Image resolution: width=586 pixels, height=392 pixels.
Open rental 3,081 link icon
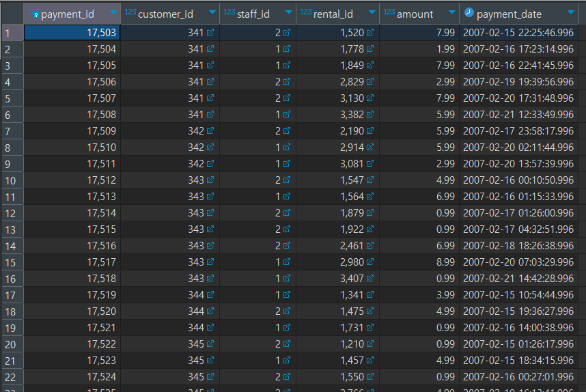(x=370, y=164)
